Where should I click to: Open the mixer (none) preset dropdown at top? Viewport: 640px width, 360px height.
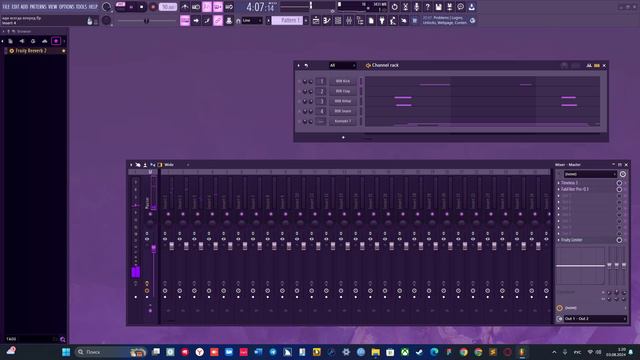coord(589,174)
